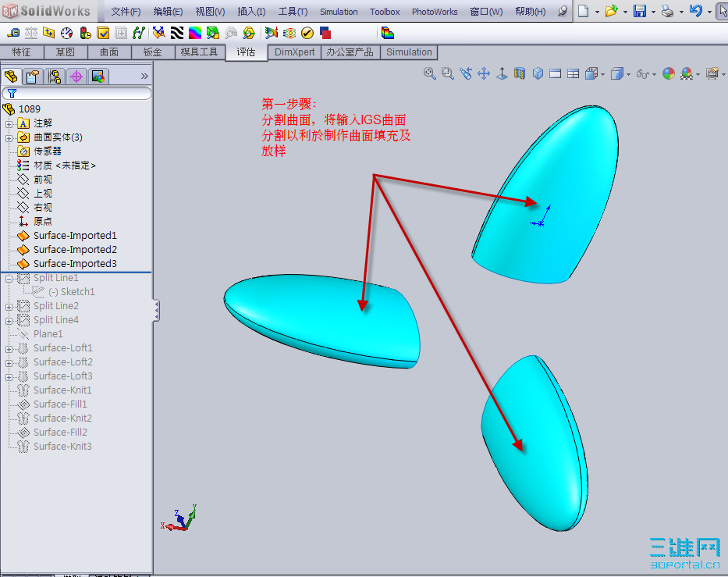The image size is (728, 577).
Task: Switch to the 模具工具 tab
Action: click(x=199, y=52)
